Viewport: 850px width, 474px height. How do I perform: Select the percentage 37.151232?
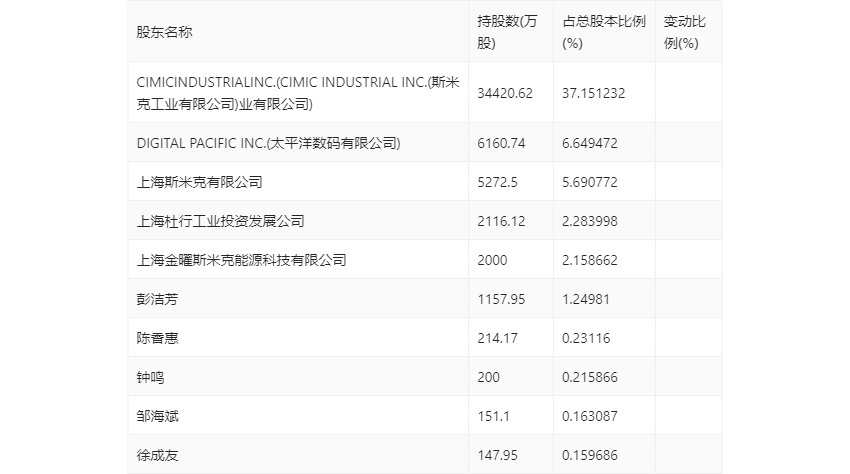pyautogui.click(x=593, y=93)
